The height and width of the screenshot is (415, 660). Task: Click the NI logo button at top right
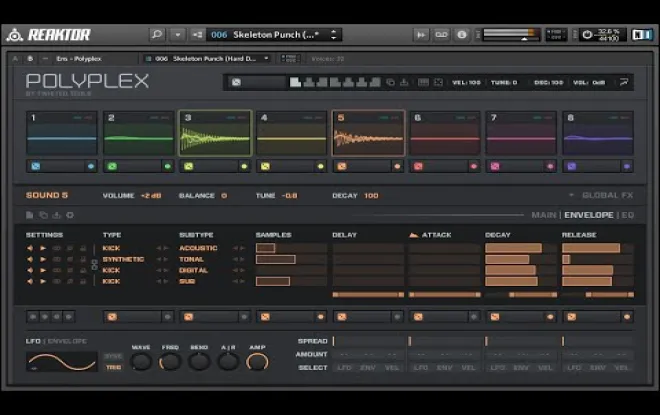click(642, 35)
